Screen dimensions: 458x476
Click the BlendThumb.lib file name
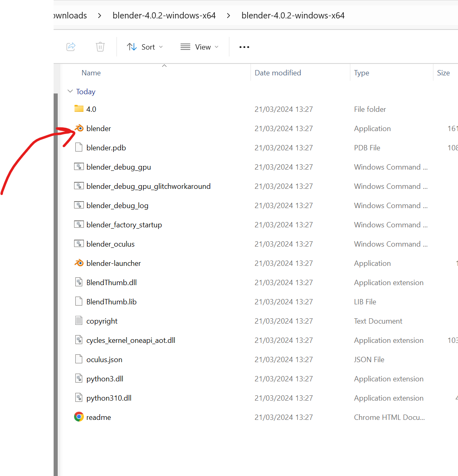click(111, 302)
